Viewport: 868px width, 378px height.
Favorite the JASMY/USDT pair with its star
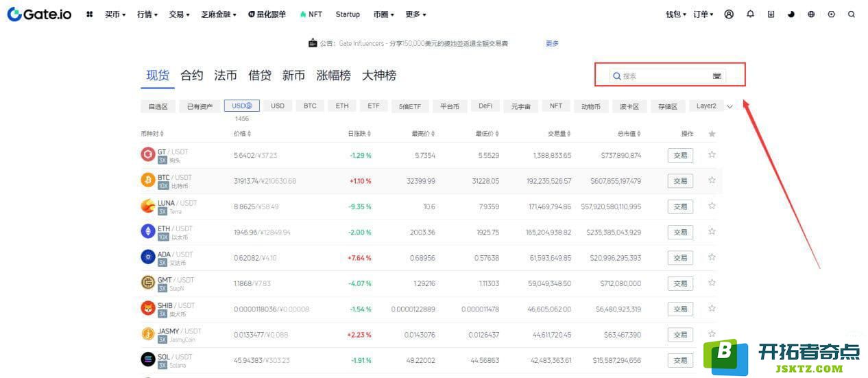(x=712, y=334)
